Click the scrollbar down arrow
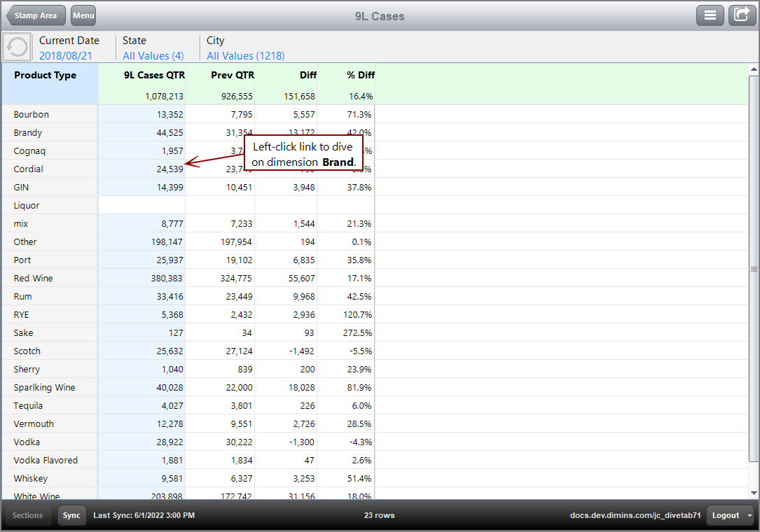This screenshot has width=760, height=532. (754, 493)
